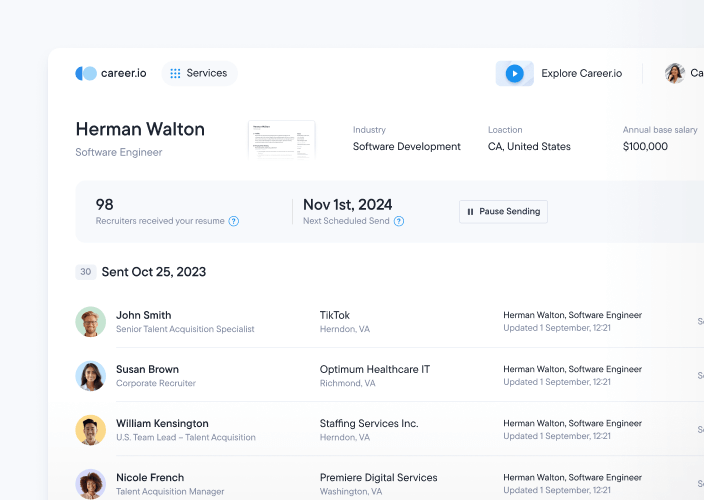The image size is (704, 500).
Task: Play the Explore Career.io video
Action: pyautogui.click(x=515, y=74)
